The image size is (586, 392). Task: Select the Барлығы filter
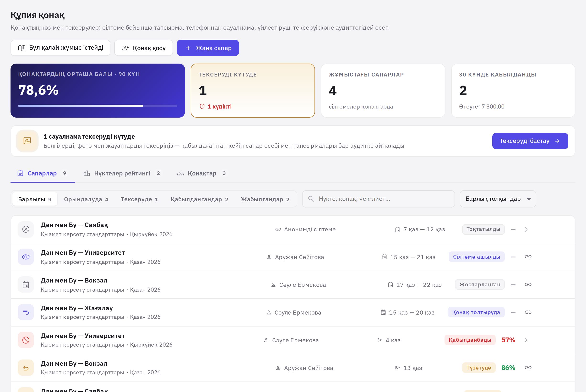35,199
